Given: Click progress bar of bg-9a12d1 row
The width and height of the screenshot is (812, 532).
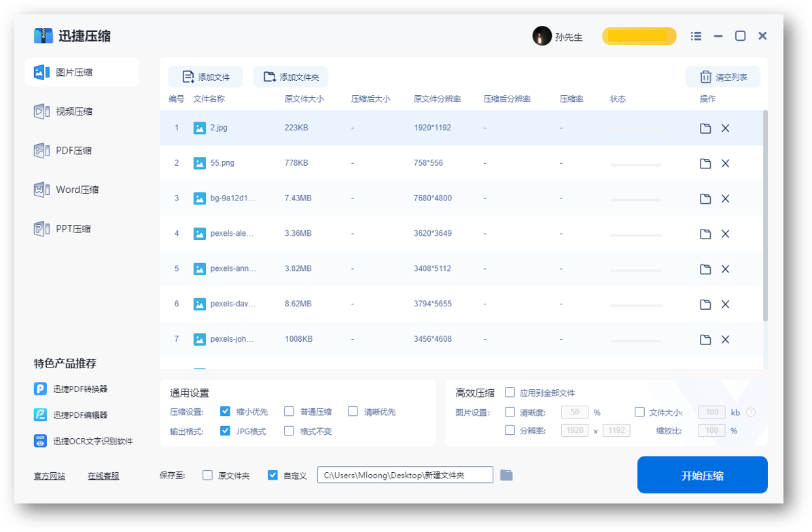Looking at the screenshot, I should (636, 200).
